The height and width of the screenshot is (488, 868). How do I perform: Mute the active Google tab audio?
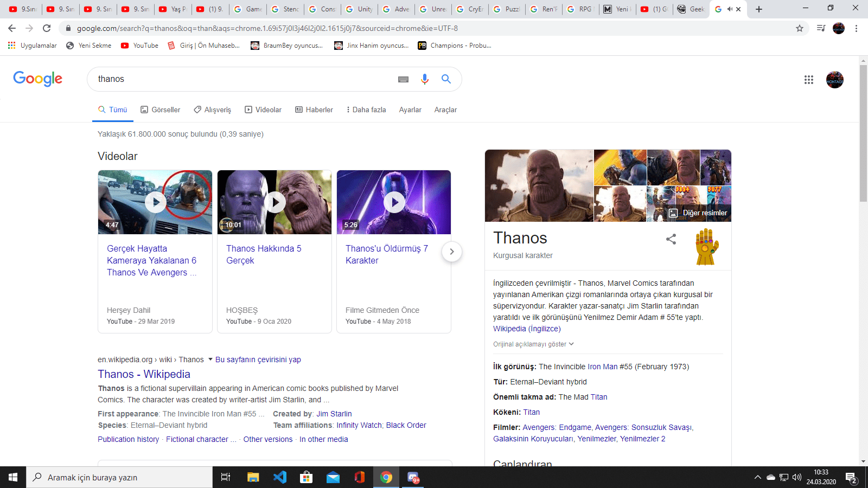[730, 9]
